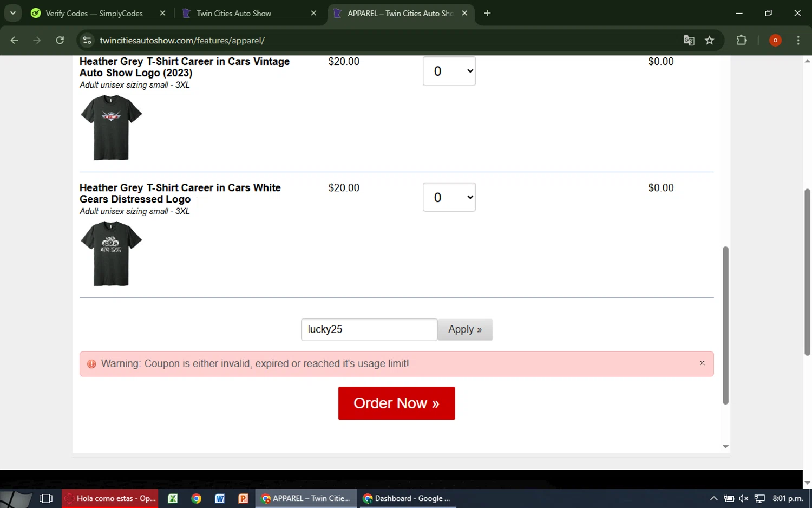Screen dimensions: 812x508
Task: Close the Verify Codes — SimplyCodes tab
Action: point(162,13)
